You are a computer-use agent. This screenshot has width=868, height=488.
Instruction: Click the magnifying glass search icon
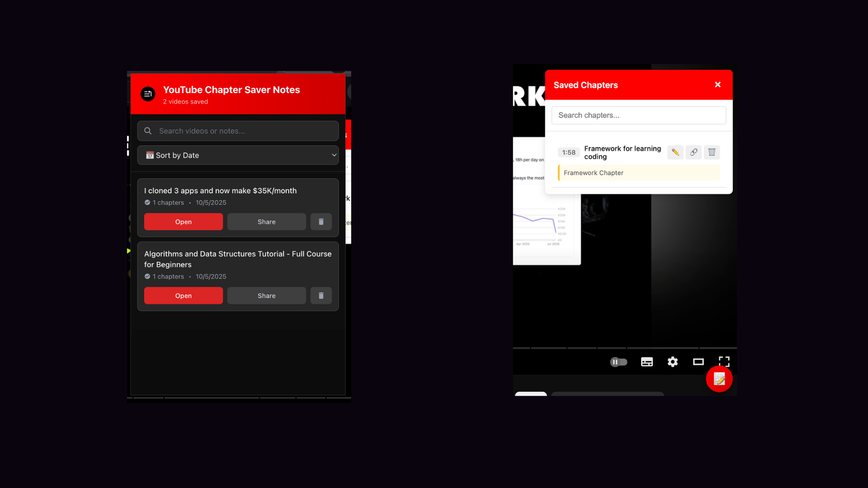click(147, 131)
